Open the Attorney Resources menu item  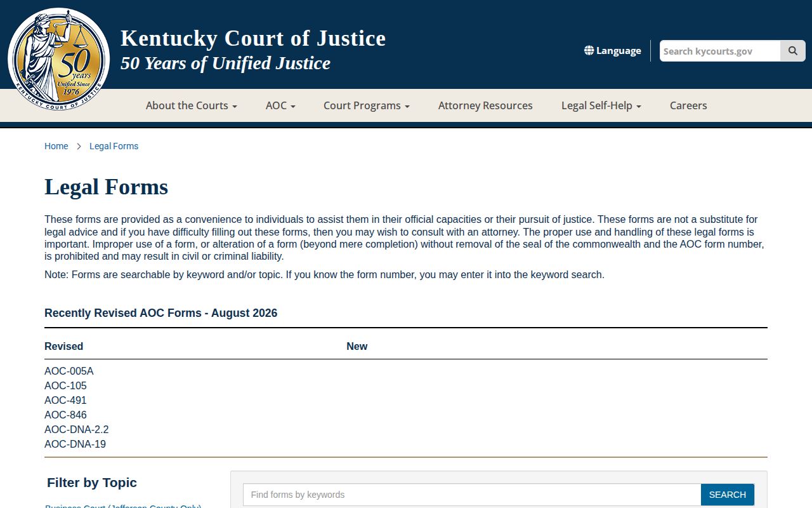(485, 105)
